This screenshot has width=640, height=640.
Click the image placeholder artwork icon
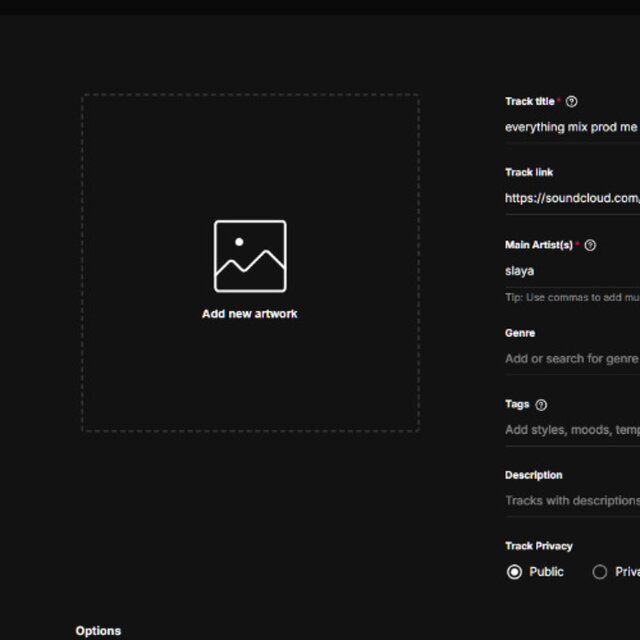[x=250, y=256]
